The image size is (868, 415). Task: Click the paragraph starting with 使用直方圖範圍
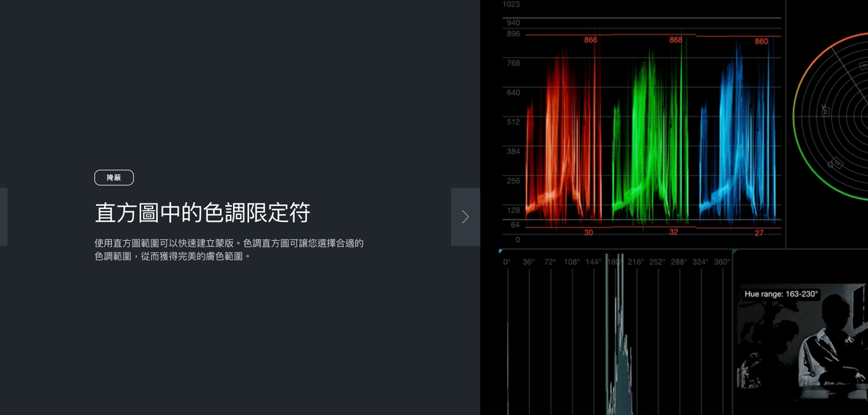229,250
